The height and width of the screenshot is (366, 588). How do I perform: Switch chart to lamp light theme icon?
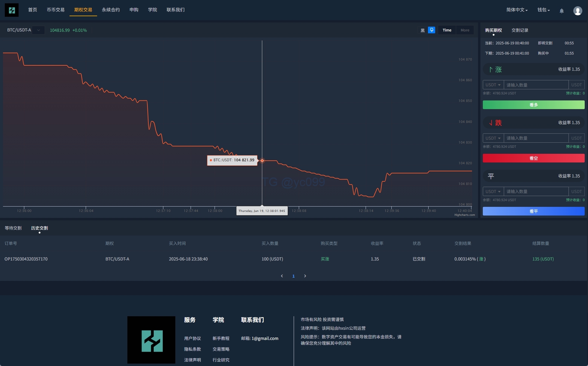click(x=432, y=30)
